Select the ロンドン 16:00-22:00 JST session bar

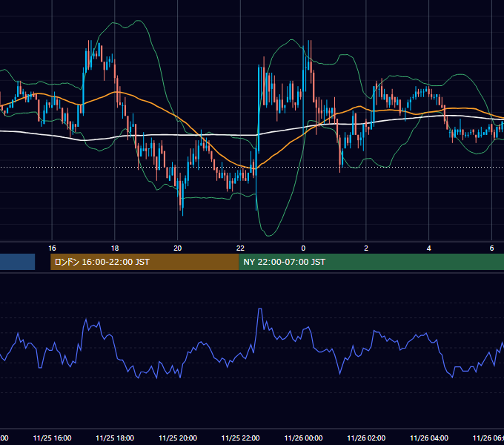click(145, 262)
